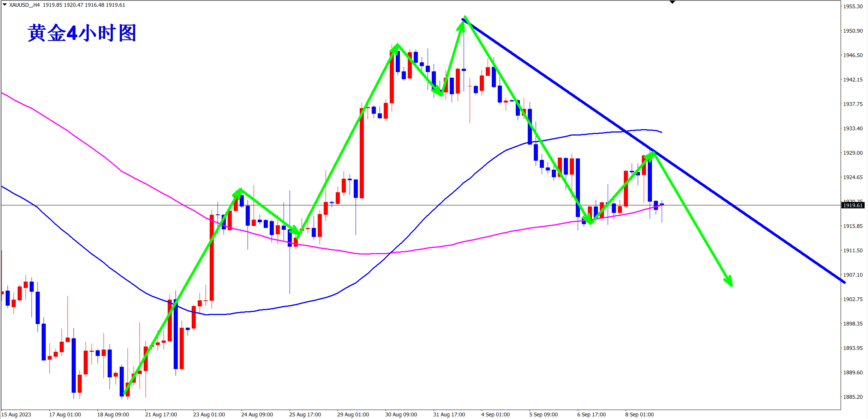Select the magenta moving average line
Screen dimensions: 868x419
tap(75, 136)
